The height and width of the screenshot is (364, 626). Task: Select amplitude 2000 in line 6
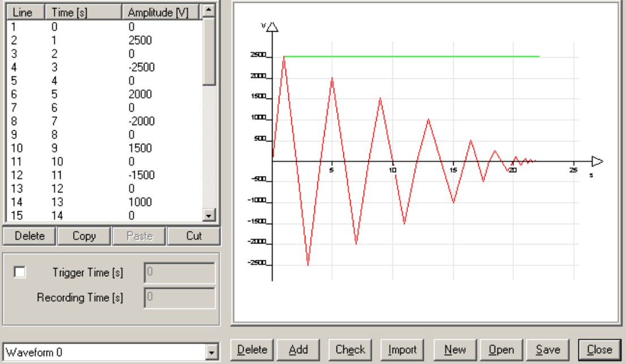140,94
